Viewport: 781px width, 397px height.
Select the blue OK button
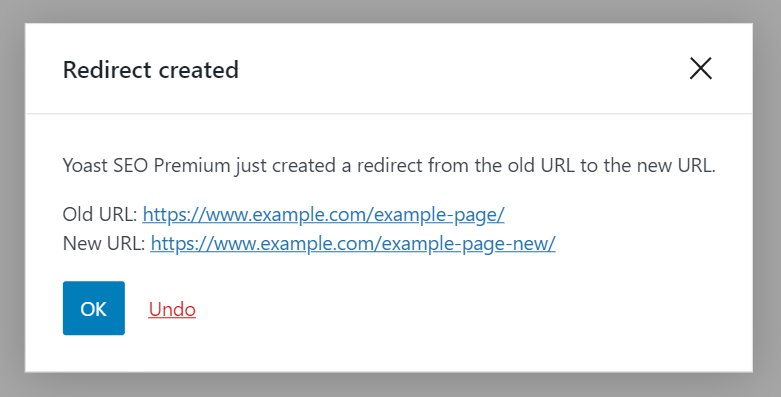click(x=94, y=308)
